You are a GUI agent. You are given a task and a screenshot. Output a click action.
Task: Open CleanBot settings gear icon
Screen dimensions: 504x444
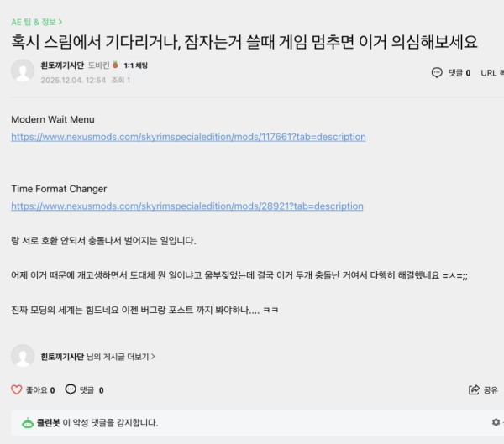point(496,422)
